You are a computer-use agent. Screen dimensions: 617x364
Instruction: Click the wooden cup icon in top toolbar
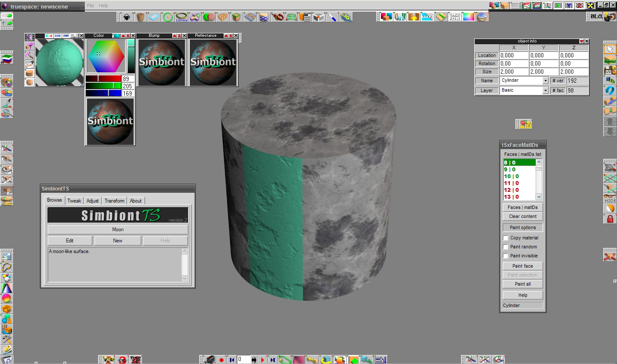point(141,17)
